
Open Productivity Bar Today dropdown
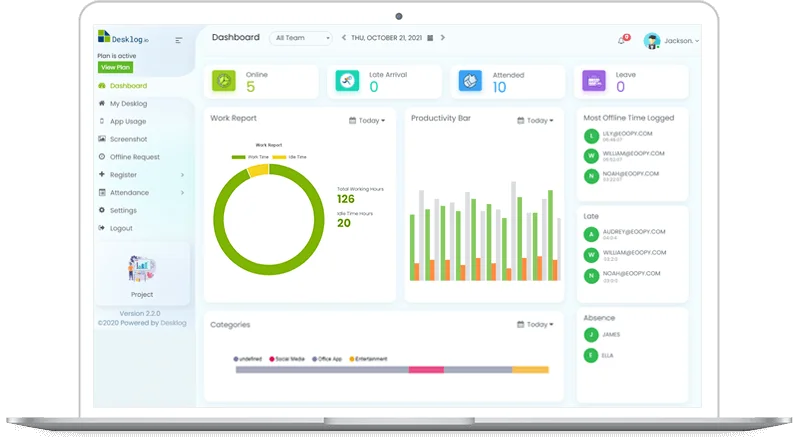pos(535,120)
